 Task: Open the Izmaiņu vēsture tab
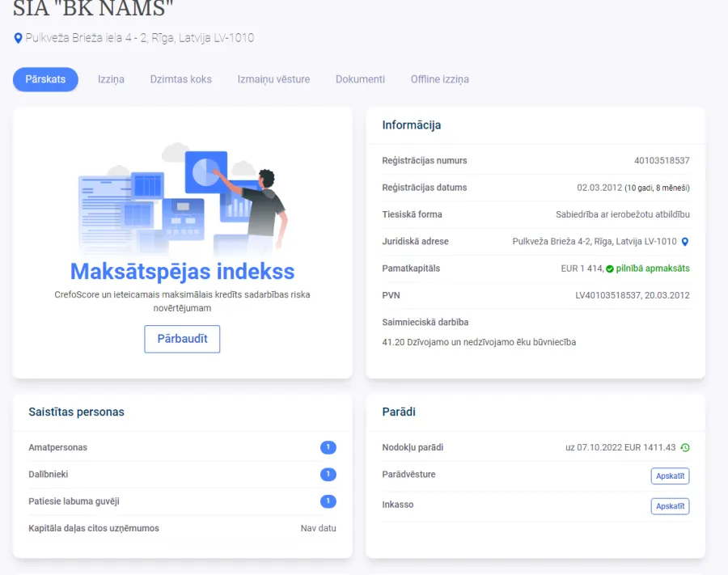pos(273,79)
